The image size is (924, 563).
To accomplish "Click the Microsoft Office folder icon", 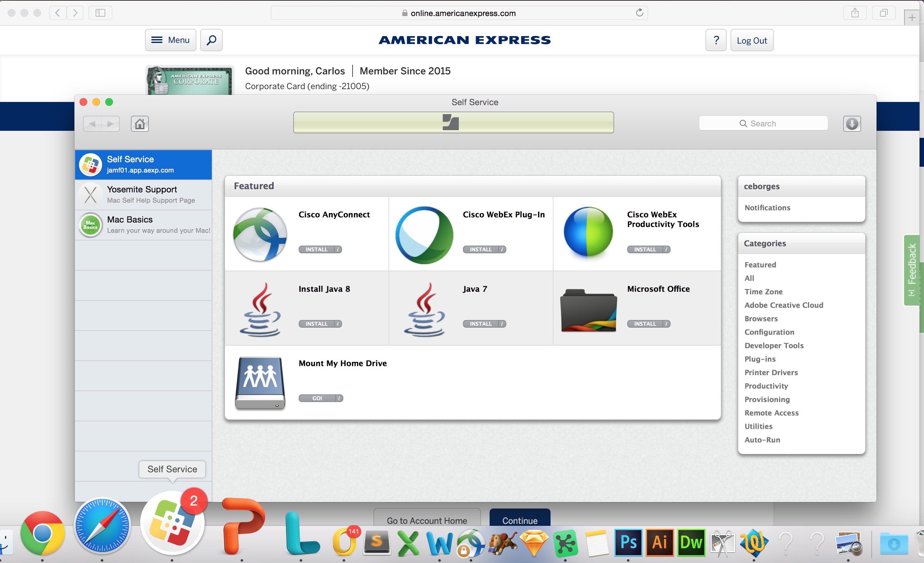I will click(x=588, y=310).
